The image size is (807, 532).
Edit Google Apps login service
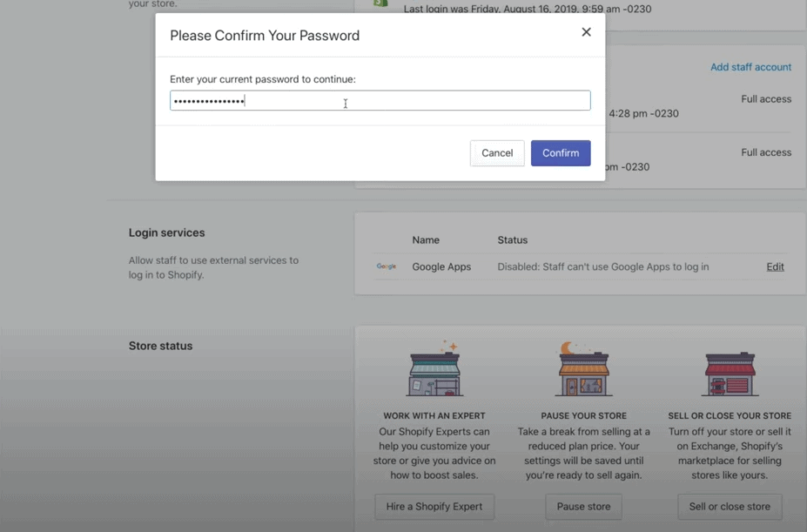[x=775, y=266]
